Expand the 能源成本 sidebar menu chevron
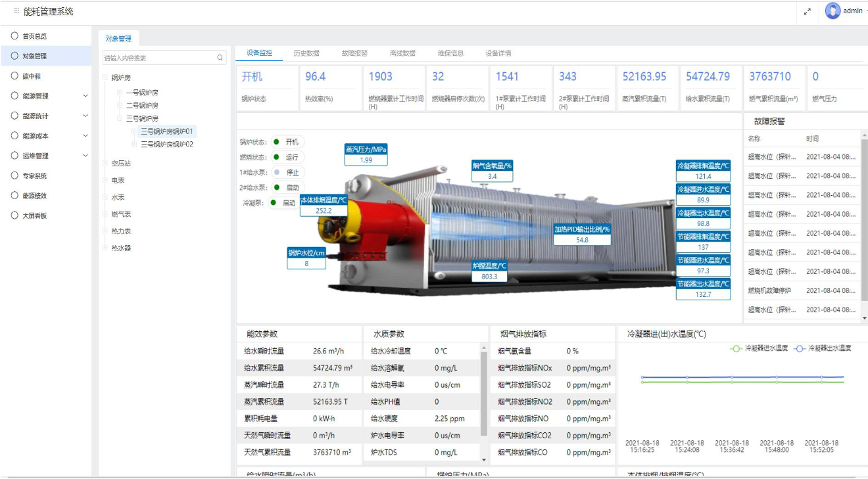868x479 pixels. [85, 136]
